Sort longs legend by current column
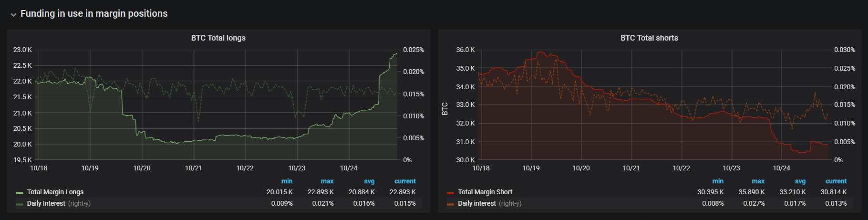The height and width of the screenshot is (220, 868). click(x=405, y=181)
